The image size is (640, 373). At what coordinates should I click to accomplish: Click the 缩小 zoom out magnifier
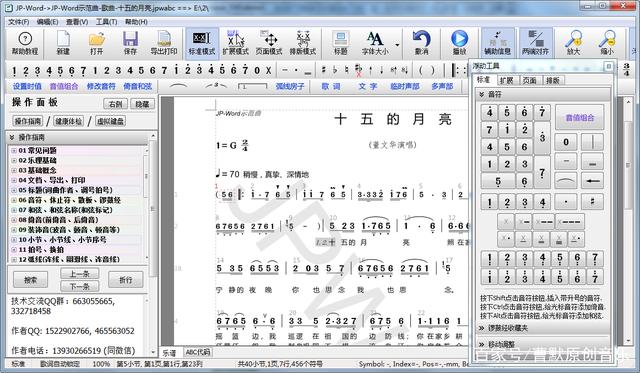pyautogui.click(x=607, y=43)
